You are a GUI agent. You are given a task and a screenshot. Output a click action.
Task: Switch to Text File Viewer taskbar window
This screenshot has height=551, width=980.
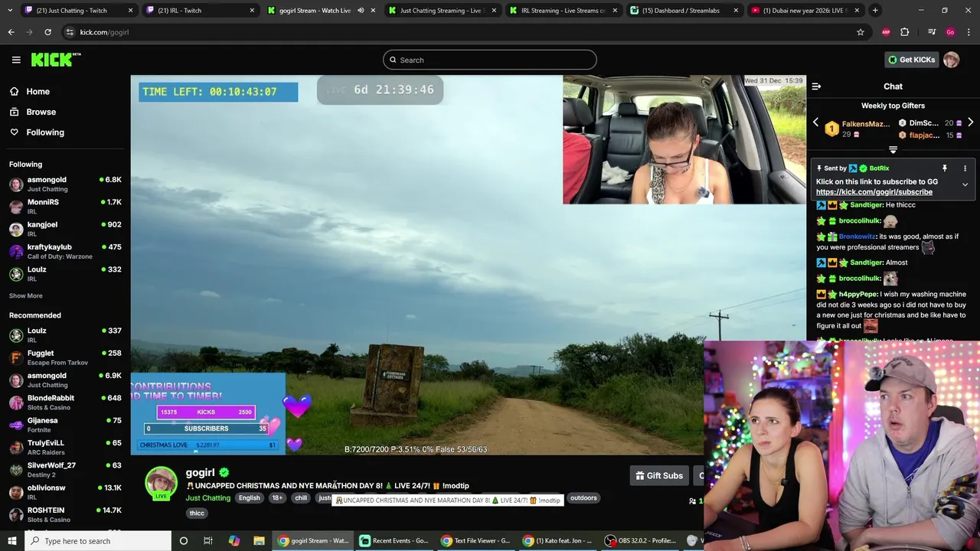tap(476, 541)
